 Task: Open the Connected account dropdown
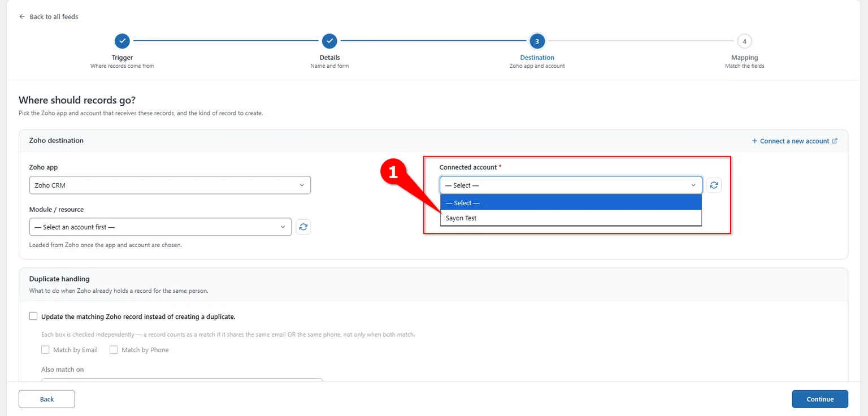click(571, 185)
